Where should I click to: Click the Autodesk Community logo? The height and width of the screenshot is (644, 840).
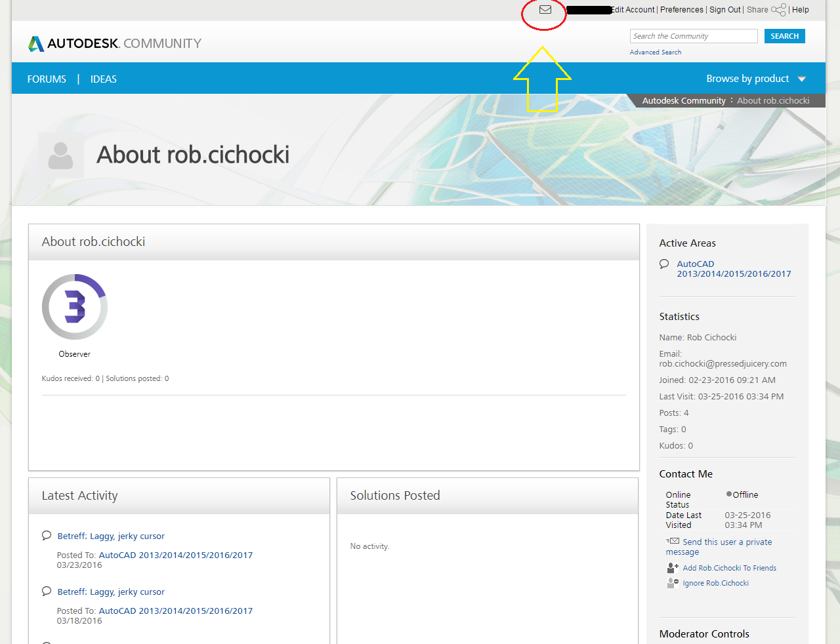tap(114, 43)
